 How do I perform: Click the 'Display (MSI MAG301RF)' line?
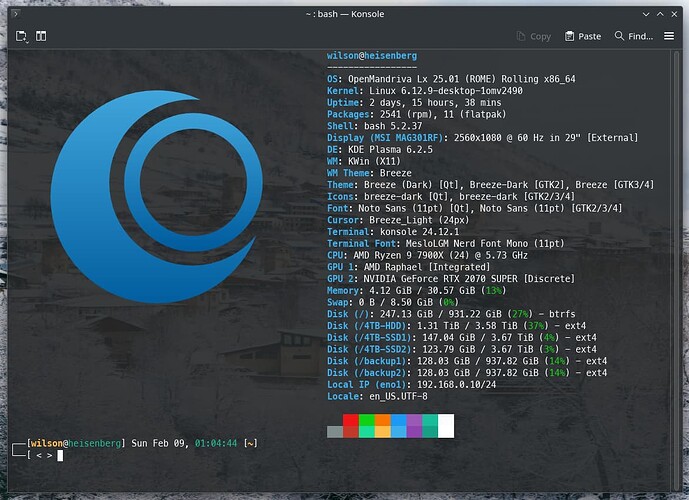(x=482, y=138)
